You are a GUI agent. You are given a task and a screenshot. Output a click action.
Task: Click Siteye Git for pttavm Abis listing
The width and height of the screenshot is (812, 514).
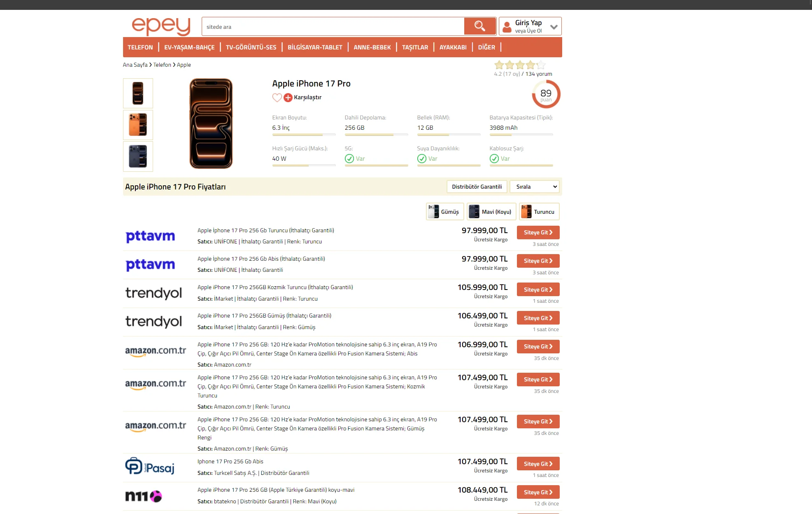(538, 261)
